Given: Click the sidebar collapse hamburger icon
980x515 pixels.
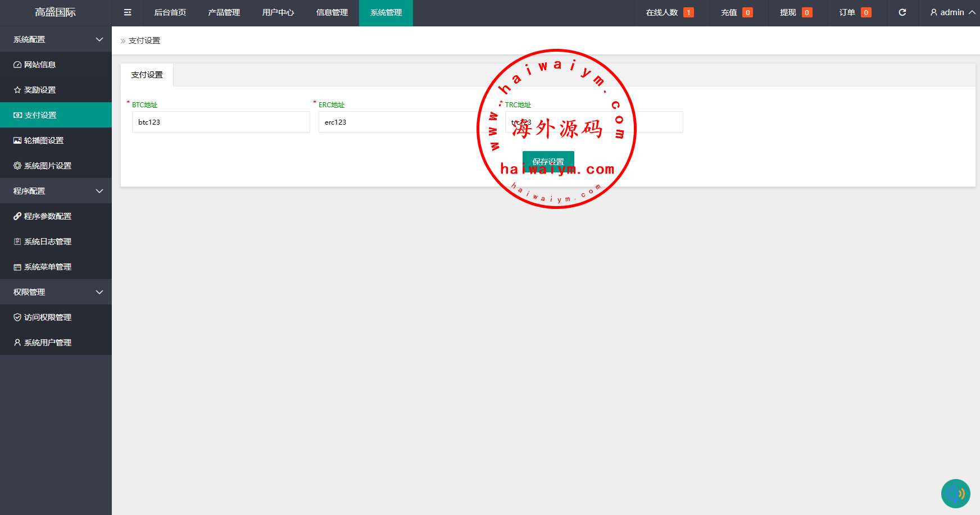Looking at the screenshot, I should pyautogui.click(x=128, y=12).
